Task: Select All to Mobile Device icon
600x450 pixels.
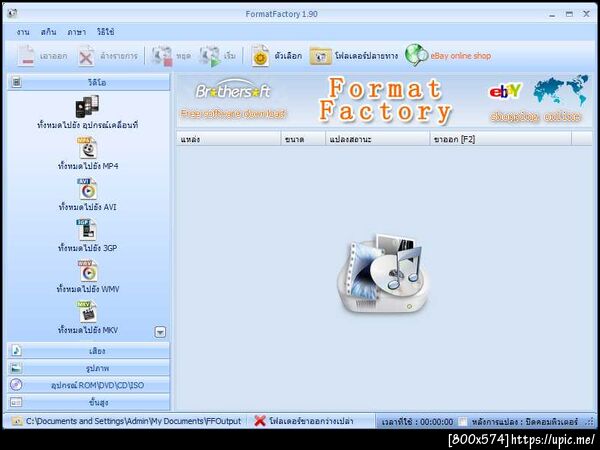Action: point(87,106)
